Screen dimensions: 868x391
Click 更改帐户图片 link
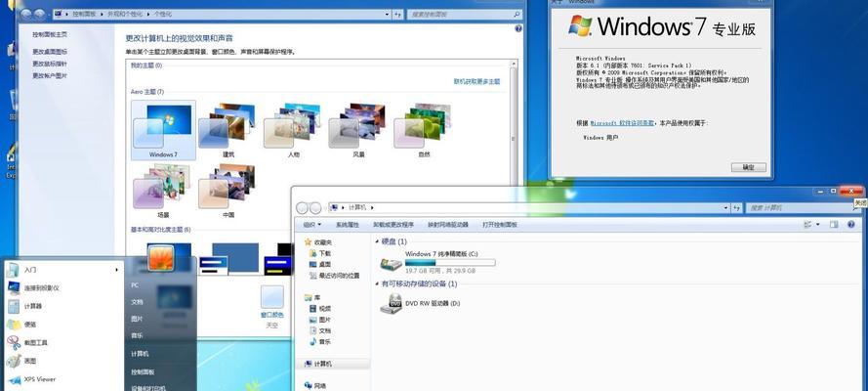50,76
